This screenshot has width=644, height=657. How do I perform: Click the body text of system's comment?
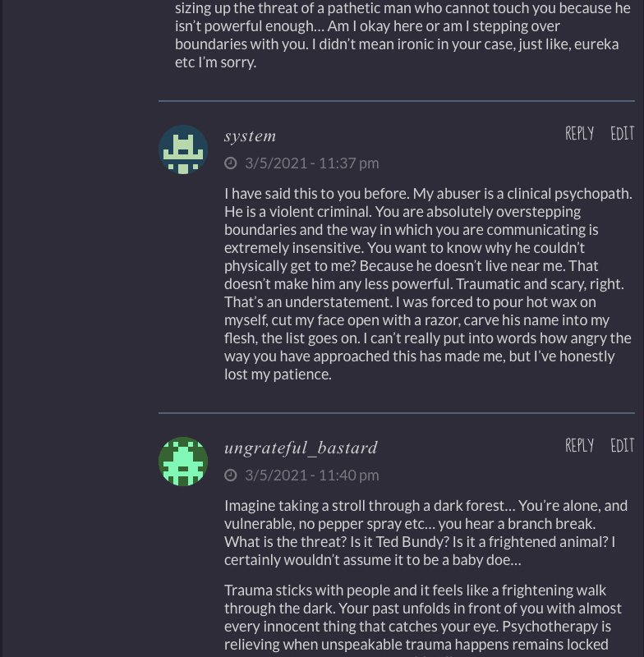[x=427, y=283]
